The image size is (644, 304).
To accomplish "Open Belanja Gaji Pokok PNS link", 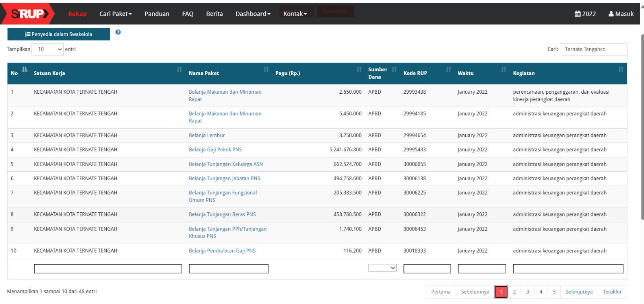I will (215, 150).
